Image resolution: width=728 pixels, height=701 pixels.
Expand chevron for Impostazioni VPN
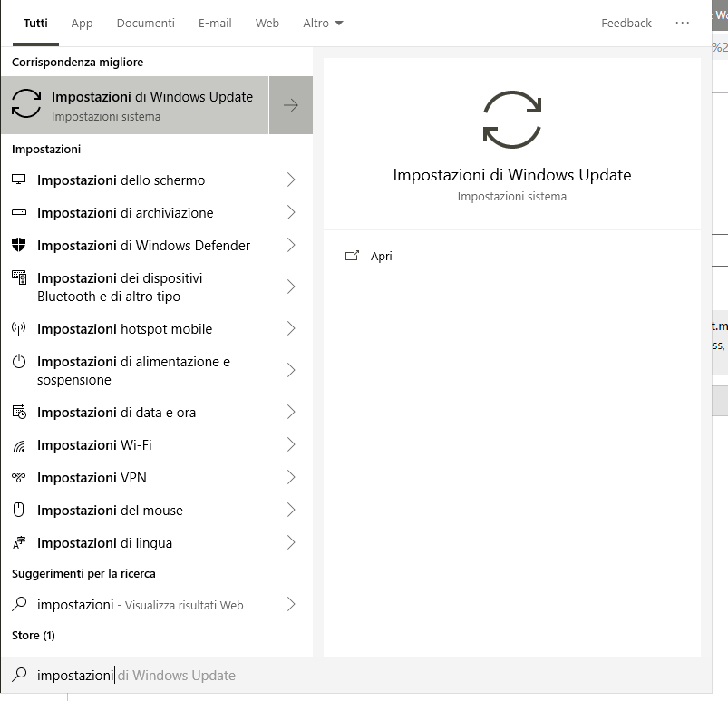(x=291, y=477)
